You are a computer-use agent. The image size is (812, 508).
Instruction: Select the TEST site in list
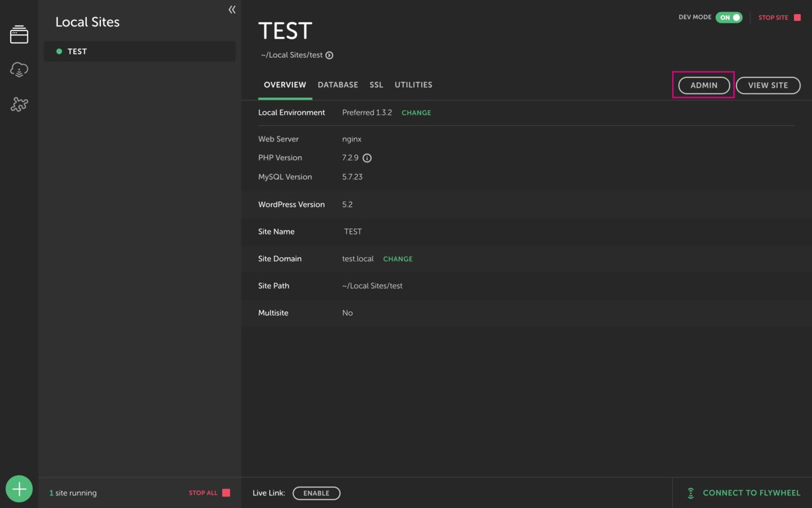(x=140, y=51)
